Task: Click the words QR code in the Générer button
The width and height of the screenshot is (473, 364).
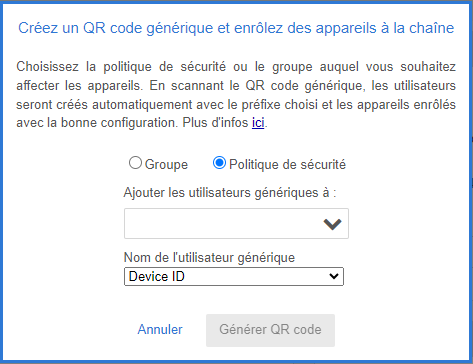Action: pyautogui.click(x=296, y=330)
